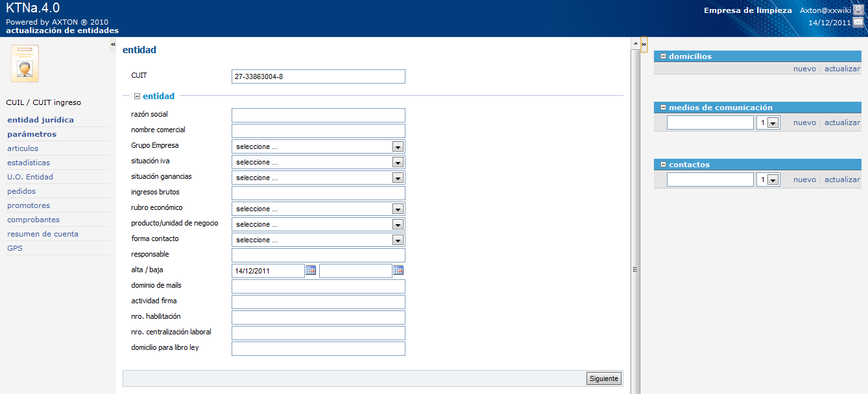Open the rubro económico dropdown
This screenshot has height=394, width=868.
[x=398, y=209]
